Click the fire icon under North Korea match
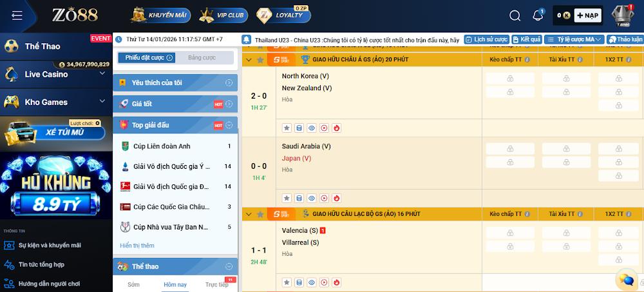The width and height of the screenshot is (644, 292). tap(336, 128)
